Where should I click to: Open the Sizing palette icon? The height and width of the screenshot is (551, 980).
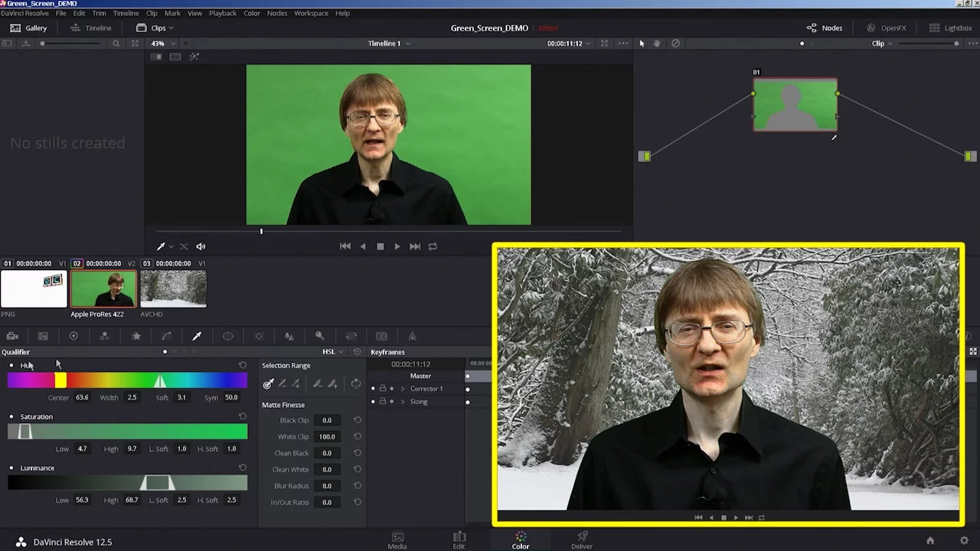point(351,336)
